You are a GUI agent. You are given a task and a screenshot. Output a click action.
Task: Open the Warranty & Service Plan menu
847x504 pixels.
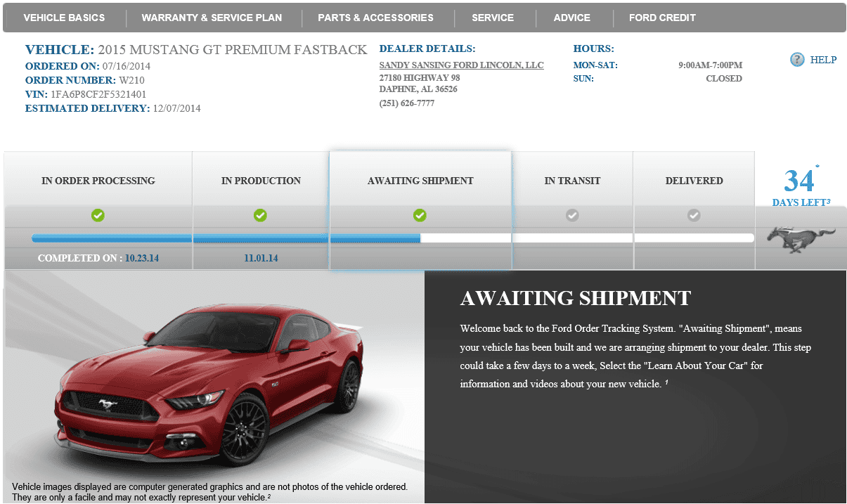click(x=212, y=18)
